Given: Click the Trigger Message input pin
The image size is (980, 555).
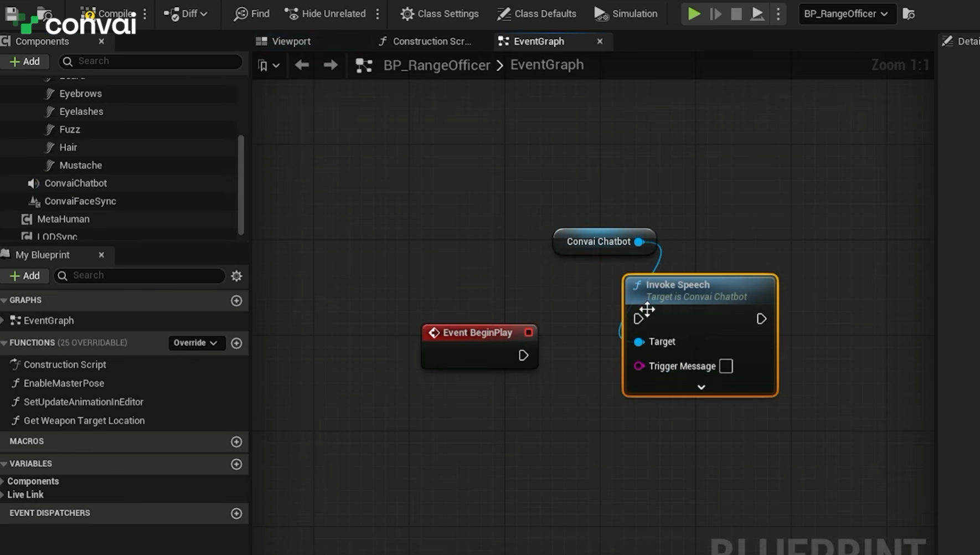Looking at the screenshot, I should click(x=639, y=366).
